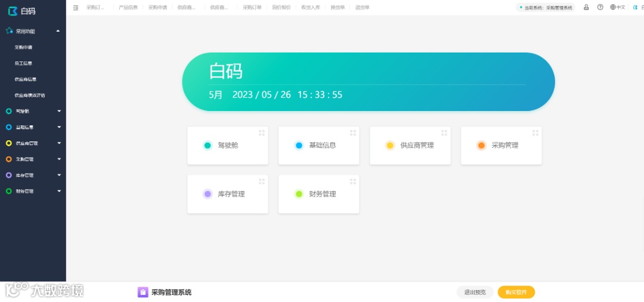Click the 中文 language label
644x302 pixels.
(621, 7)
